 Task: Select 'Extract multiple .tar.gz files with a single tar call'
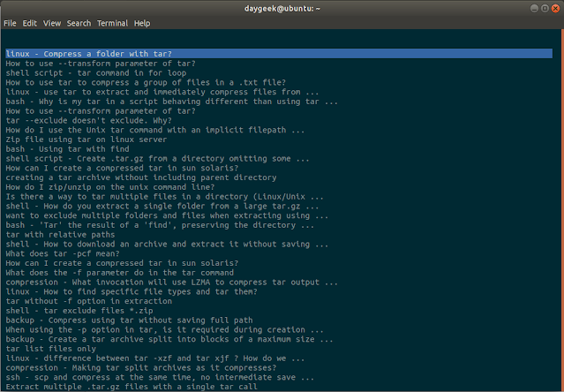click(x=132, y=387)
